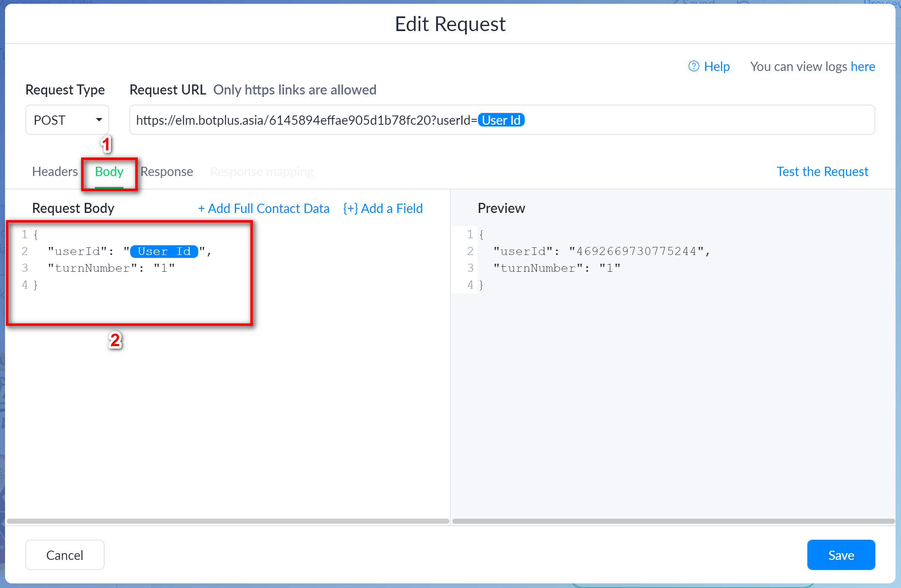This screenshot has width=901, height=588.
Task: Switch to the Headers tab
Action: [55, 171]
